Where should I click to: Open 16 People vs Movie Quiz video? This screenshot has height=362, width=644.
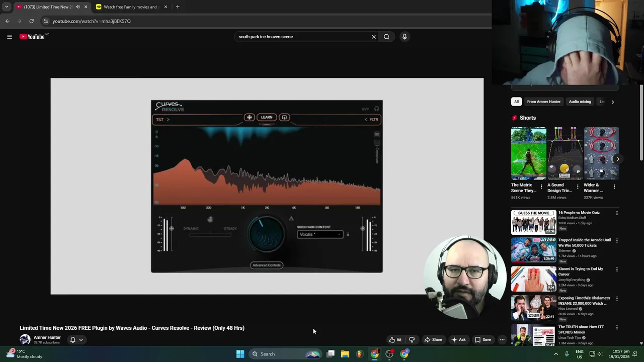click(534, 222)
